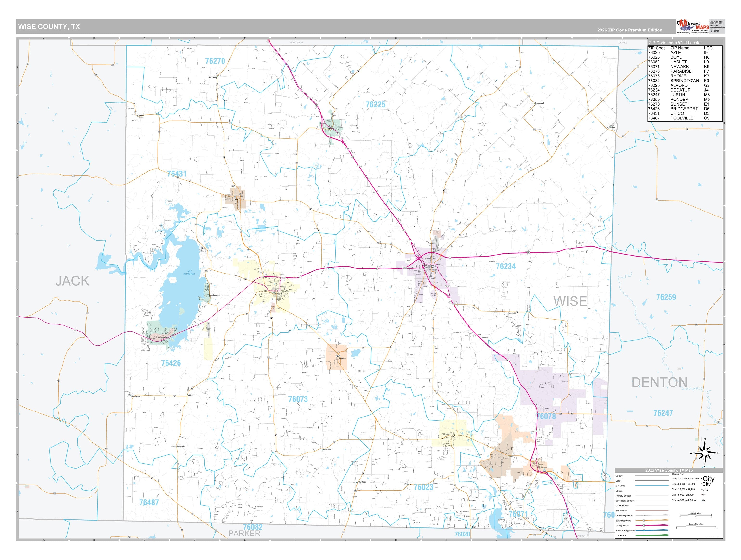Click the Market Maps logo

click(692, 27)
